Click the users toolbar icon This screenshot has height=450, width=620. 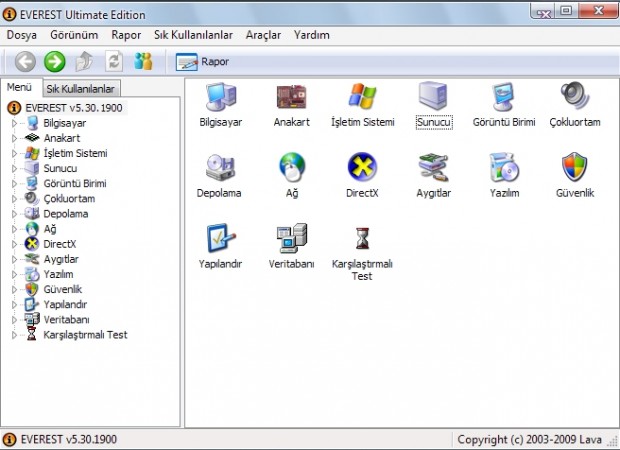tap(143, 61)
